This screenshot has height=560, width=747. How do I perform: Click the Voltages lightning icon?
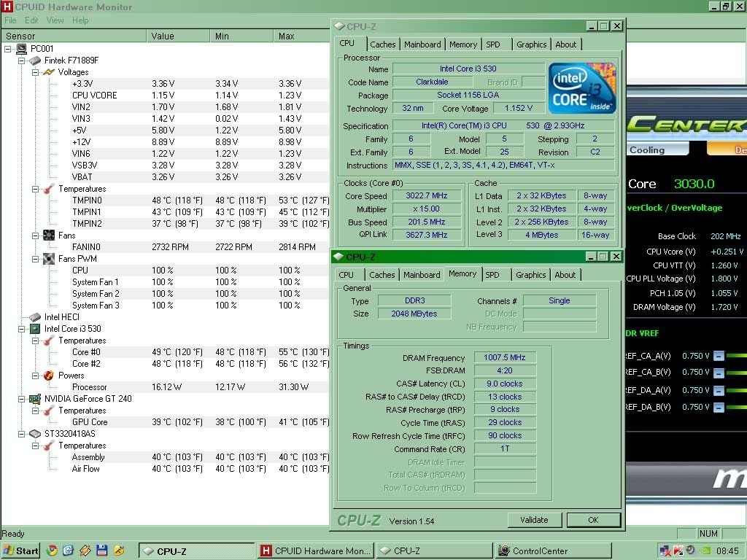(x=49, y=72)
